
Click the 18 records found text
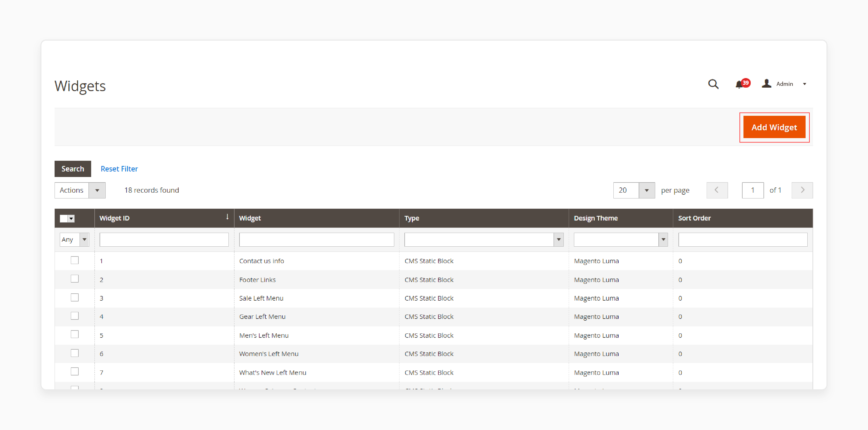[152, 190]
